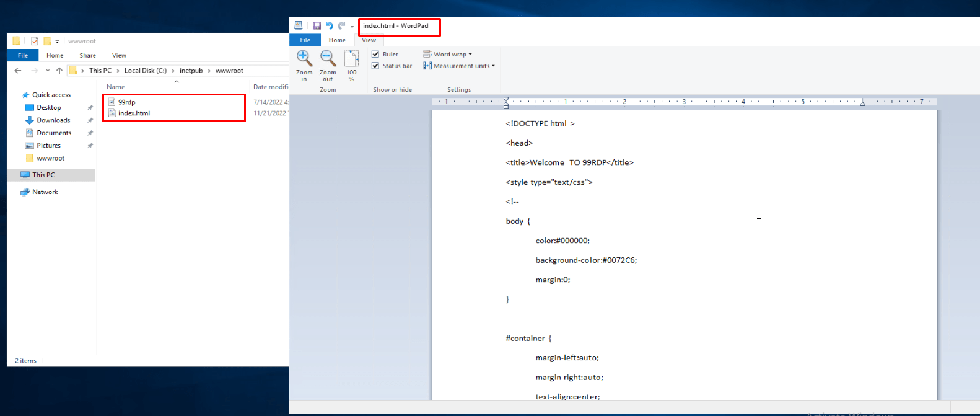980x416 pixels.
Task: Toggle the Status bar checkbox
Action: [x=375, y=66]
